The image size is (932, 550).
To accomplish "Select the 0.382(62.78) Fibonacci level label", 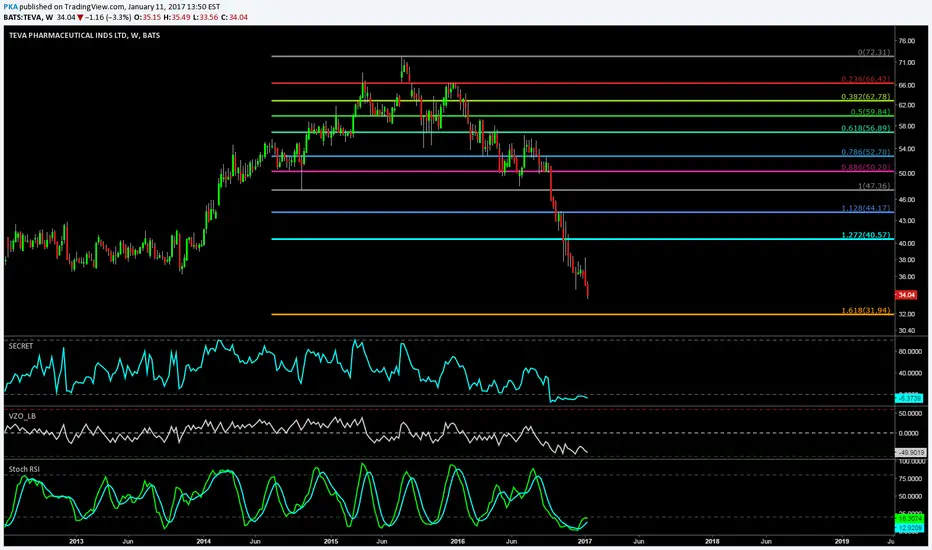I will [x=866, y=96].
